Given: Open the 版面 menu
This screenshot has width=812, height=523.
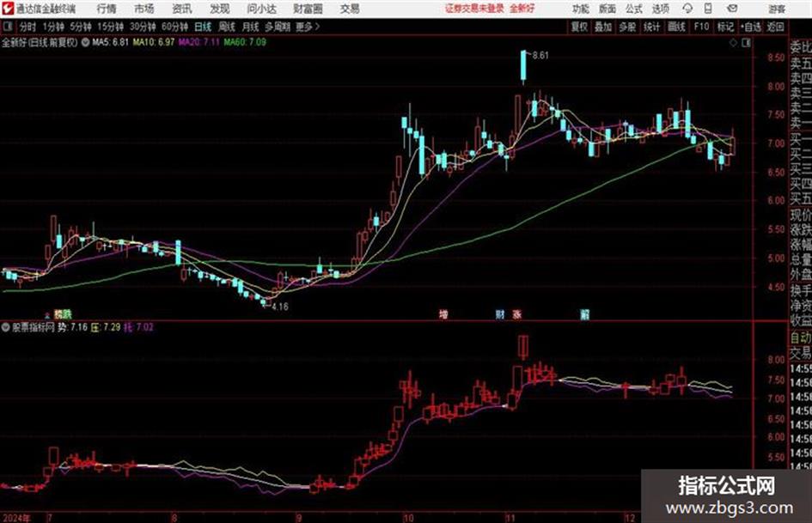Looking at the screenshot, I should (x=607, y=9).
